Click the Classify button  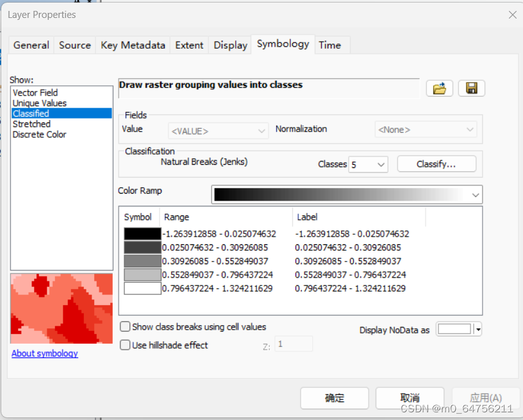coord(436,164)
